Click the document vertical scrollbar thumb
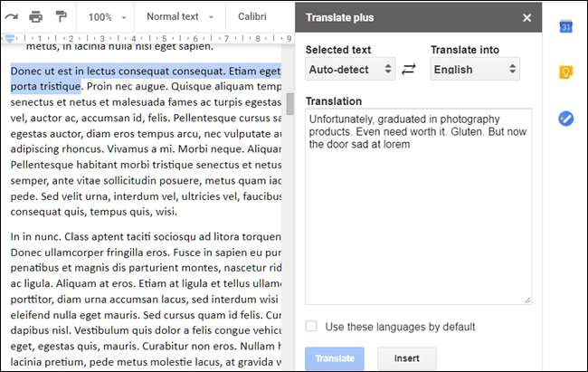The image size is (588, 372). pyautogui.click(x=289, y=103)
